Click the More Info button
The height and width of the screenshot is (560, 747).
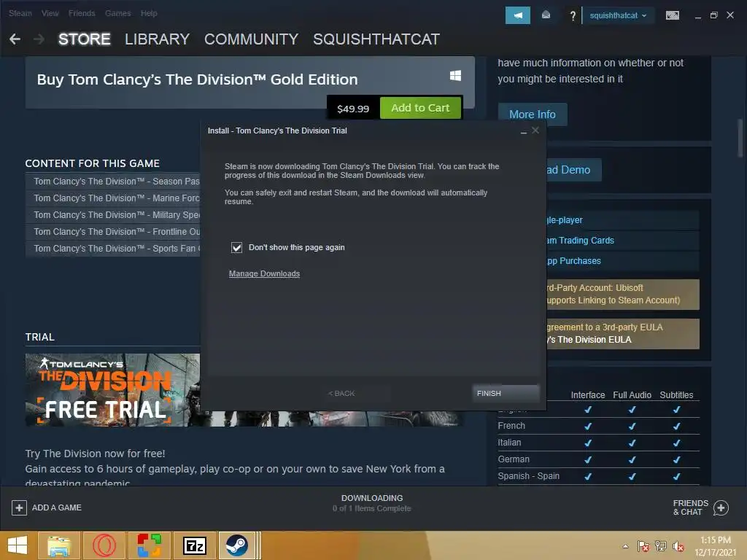click(x=532, y=114)
